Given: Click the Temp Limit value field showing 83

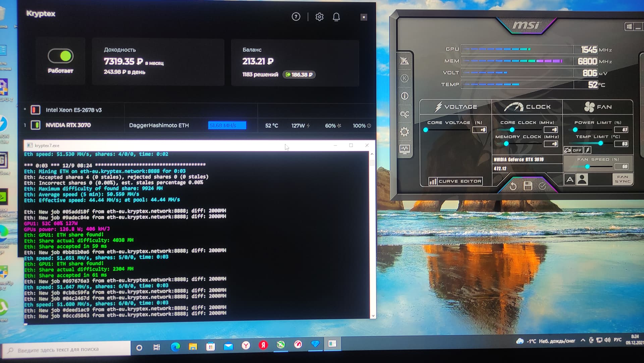Looking at the screenshot, I should (x=621, y=144).
